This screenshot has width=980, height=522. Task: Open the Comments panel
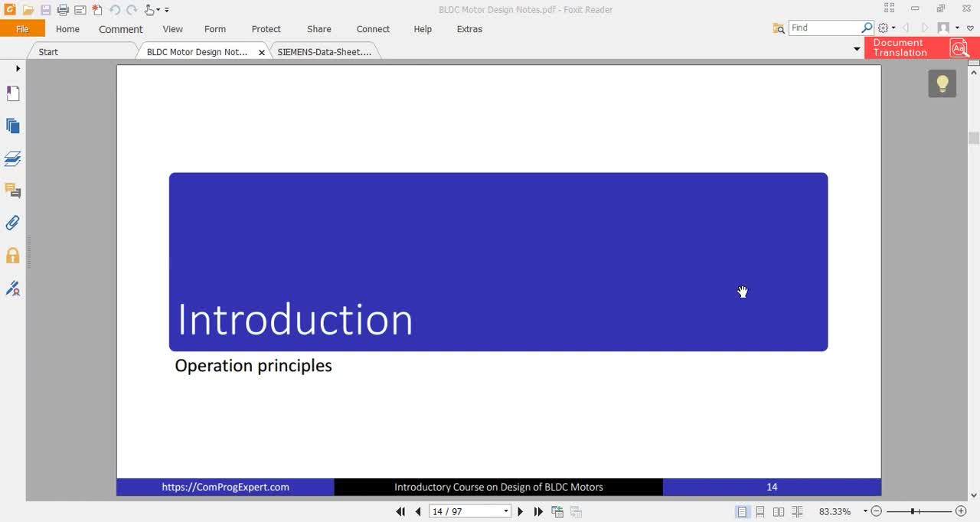coord(13,191)
